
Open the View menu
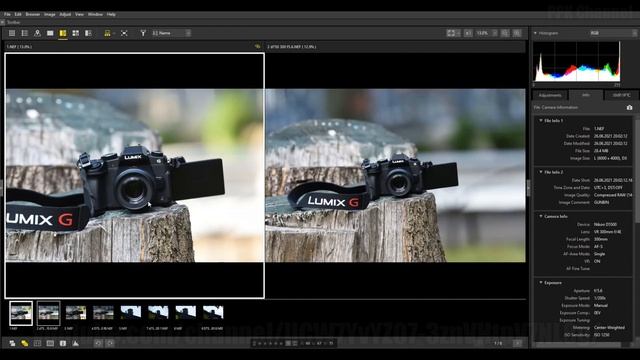click(x=79, y=14)
